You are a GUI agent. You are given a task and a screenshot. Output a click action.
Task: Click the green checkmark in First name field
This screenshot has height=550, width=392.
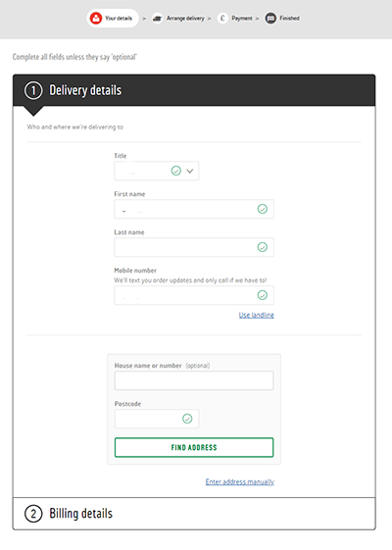click(263, 209)
